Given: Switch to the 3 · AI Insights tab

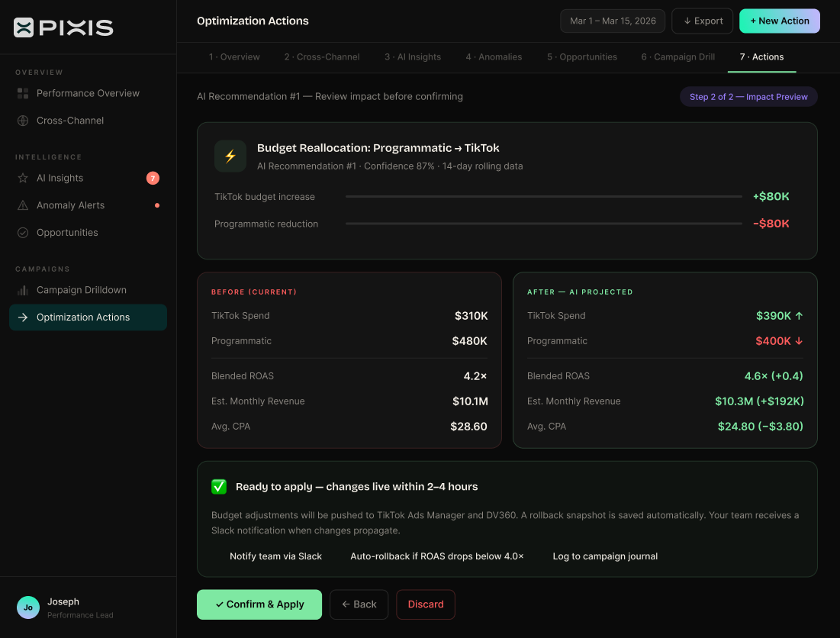Looking at the screenshot, I should [412, 57].
